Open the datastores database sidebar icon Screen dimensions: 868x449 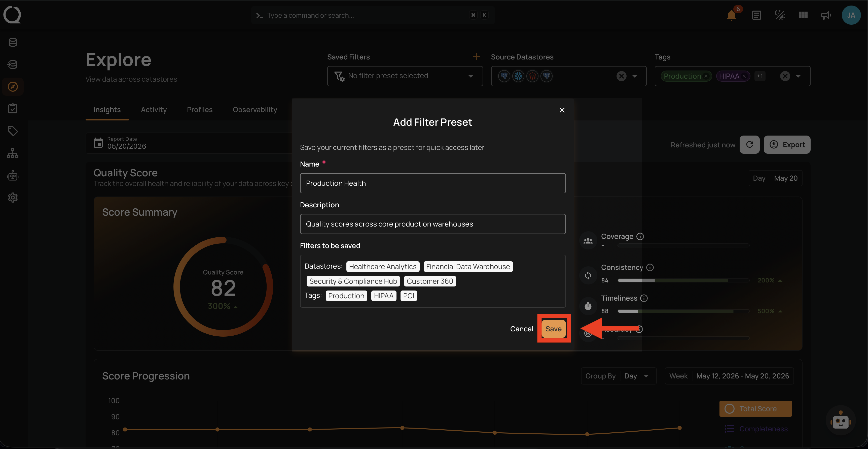pos(13,43)
